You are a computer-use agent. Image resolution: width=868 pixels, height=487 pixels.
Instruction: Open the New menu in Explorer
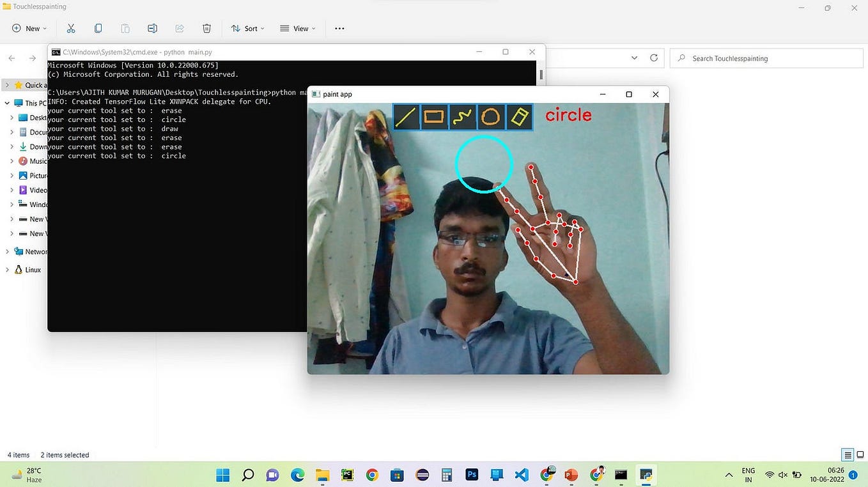[28, 28]
